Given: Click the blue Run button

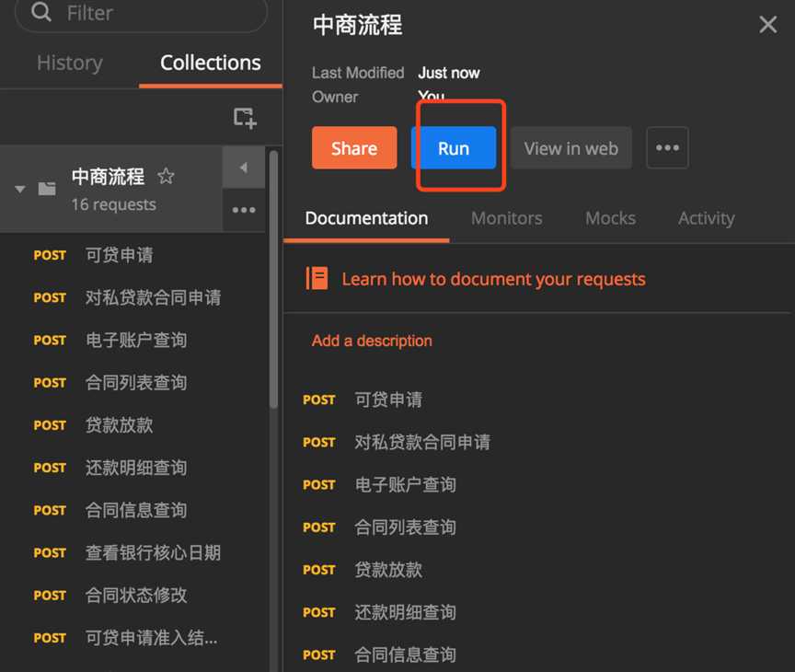Looking at the screenshot, I should pyautogui.click(x=454, y=148).
